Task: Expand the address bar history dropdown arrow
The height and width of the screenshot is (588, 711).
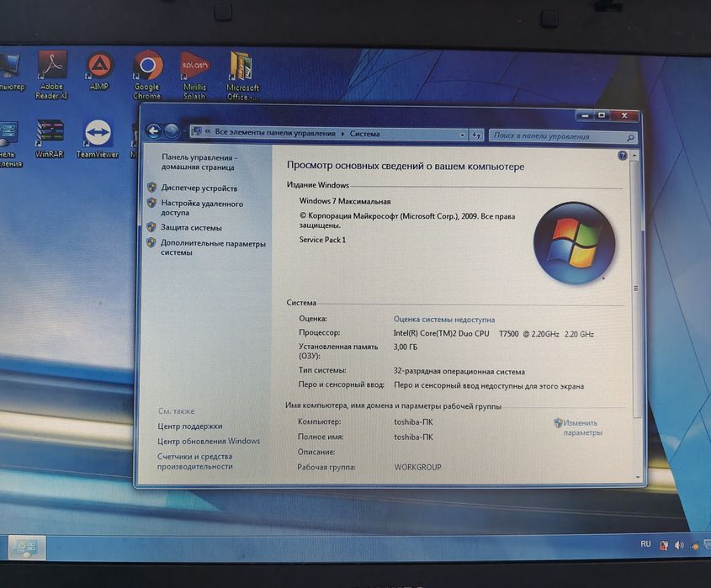Action: (x=462, y=135)
